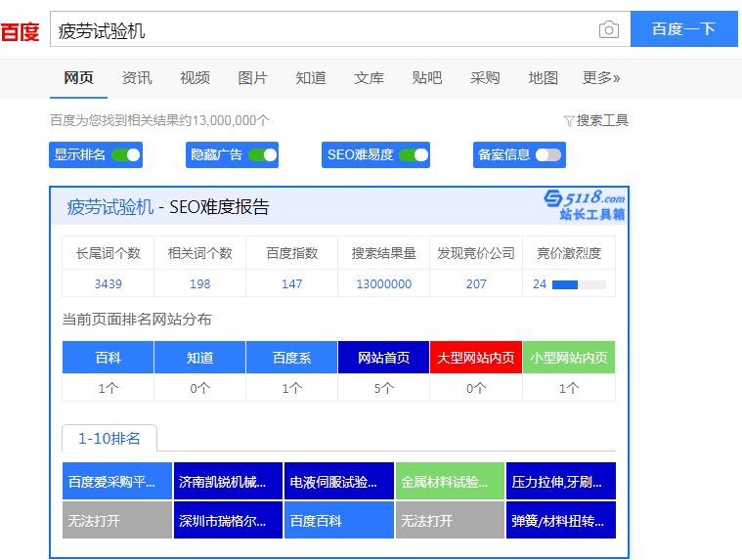Open the 知道 tab

point(311,78)
